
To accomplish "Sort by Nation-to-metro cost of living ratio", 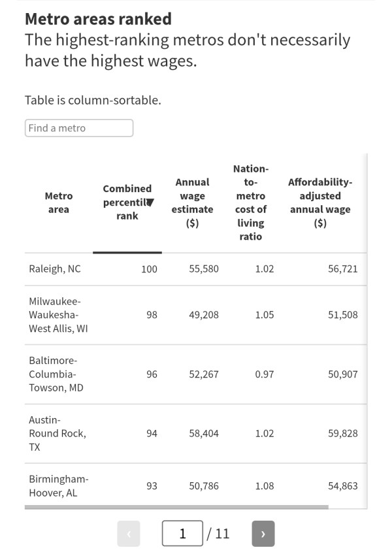I will pos(250,203).
